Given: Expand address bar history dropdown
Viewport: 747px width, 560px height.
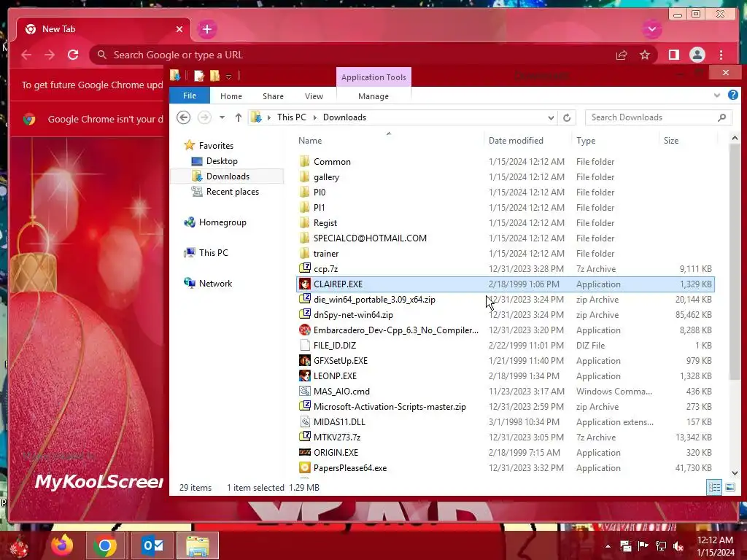Looking at the screenshot, I should [x=551, y=117].
